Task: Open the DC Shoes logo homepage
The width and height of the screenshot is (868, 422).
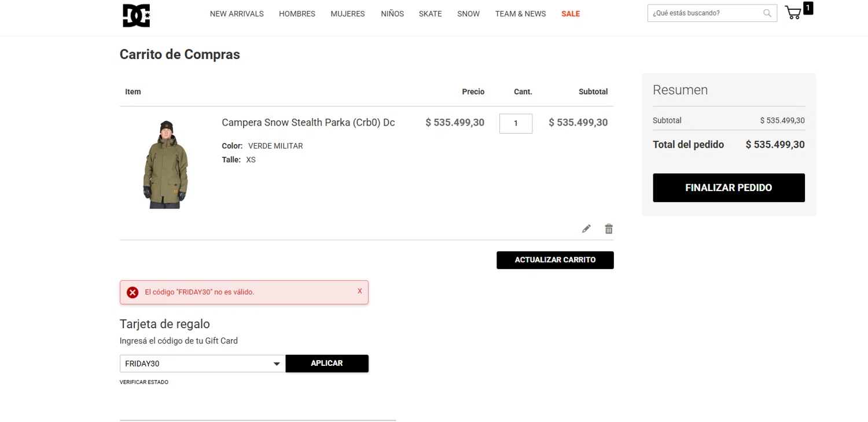Action: (136, 16)
